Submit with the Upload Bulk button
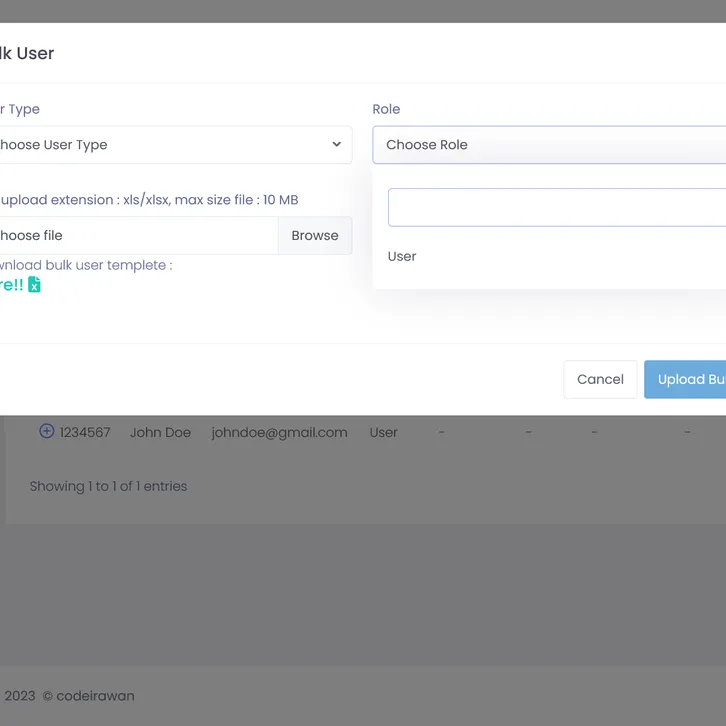 688,380
